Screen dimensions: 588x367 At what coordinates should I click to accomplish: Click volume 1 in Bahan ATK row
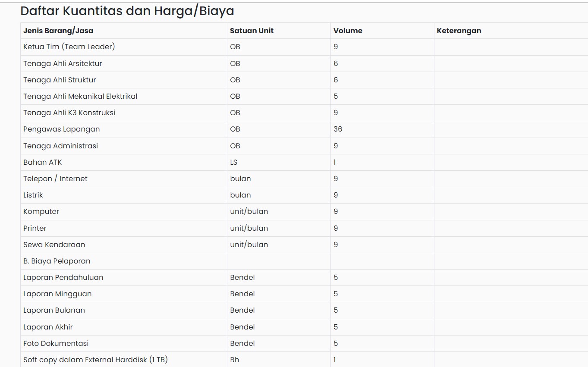(x=335, y=162)
